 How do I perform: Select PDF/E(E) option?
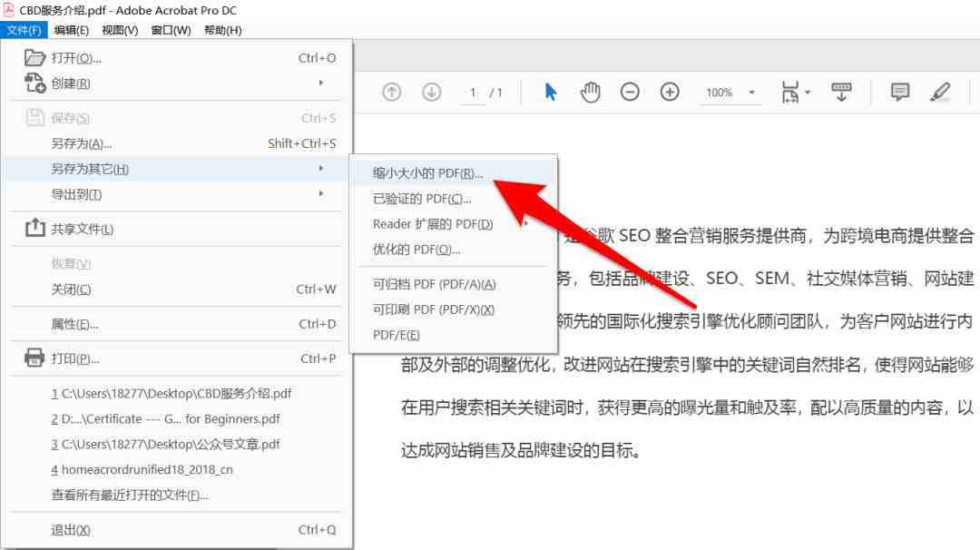453,335
